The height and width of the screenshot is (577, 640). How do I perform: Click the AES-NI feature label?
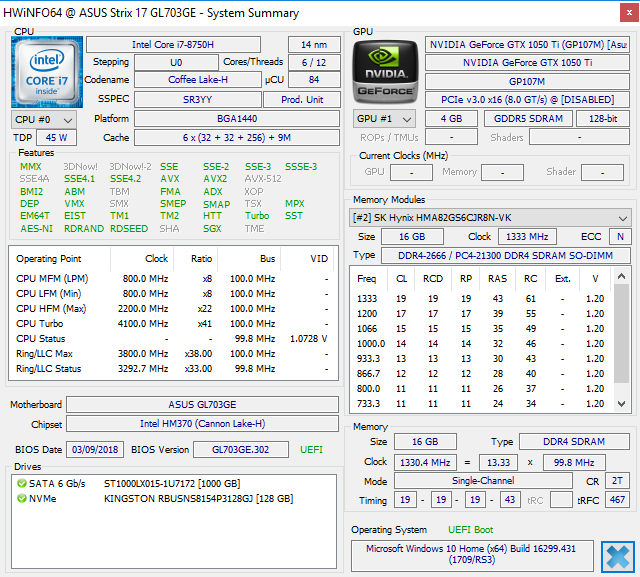tap(36, 229)
